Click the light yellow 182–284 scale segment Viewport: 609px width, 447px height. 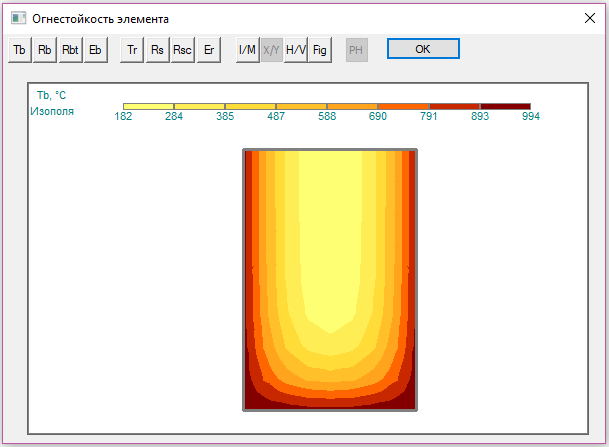[x=148, y=106]
